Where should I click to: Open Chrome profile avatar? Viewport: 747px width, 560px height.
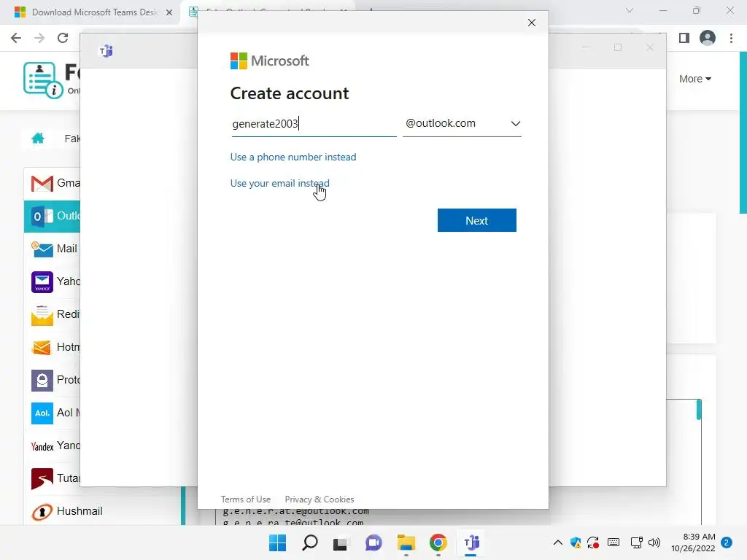[708, 38]
